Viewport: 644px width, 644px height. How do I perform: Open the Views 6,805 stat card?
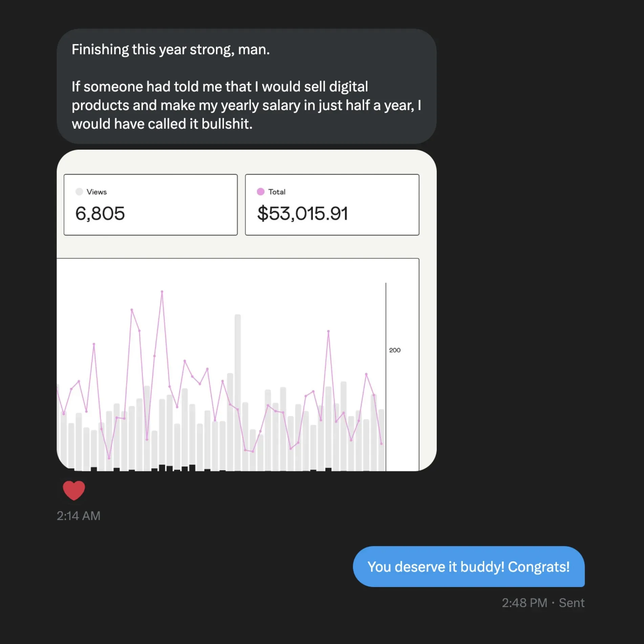point(151,205)
